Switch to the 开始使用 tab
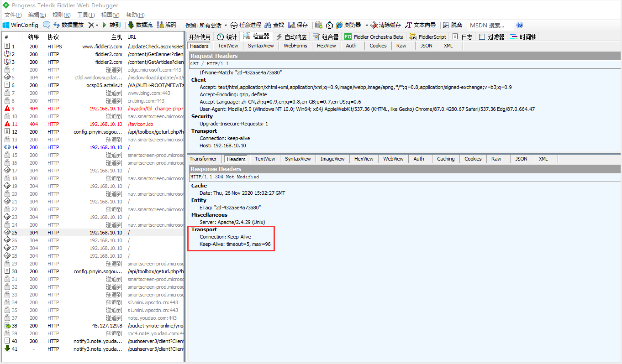 [200, 36]
